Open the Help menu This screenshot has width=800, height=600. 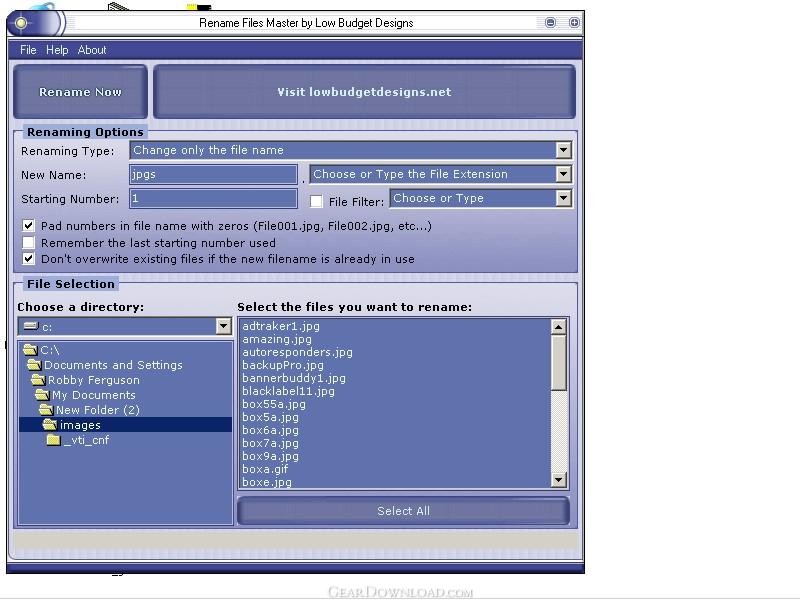click(57, 50)
